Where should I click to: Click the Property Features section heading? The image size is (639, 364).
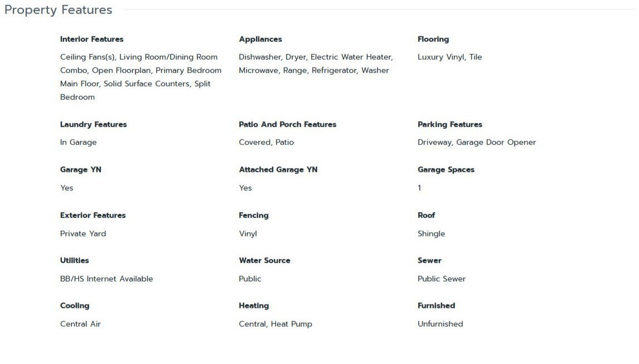coord(59,10)
